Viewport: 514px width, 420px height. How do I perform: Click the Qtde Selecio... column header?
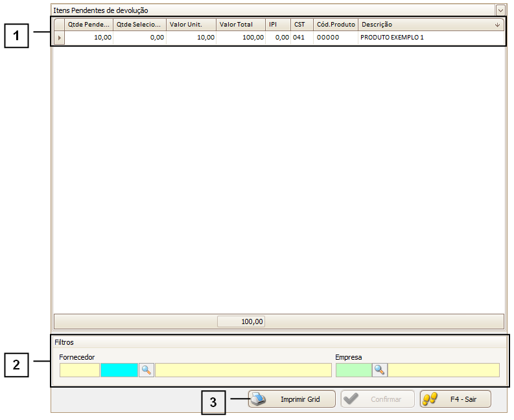(x=139, y=25)
